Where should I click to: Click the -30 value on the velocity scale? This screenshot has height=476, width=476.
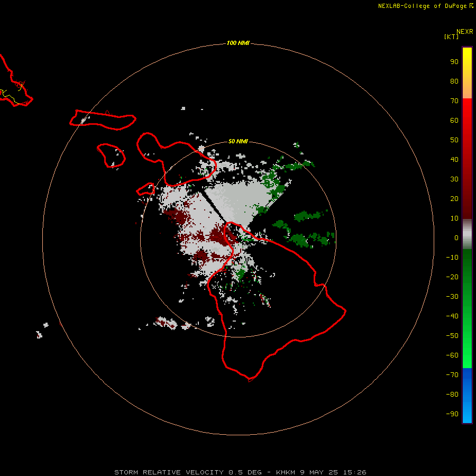pos(452,297)
